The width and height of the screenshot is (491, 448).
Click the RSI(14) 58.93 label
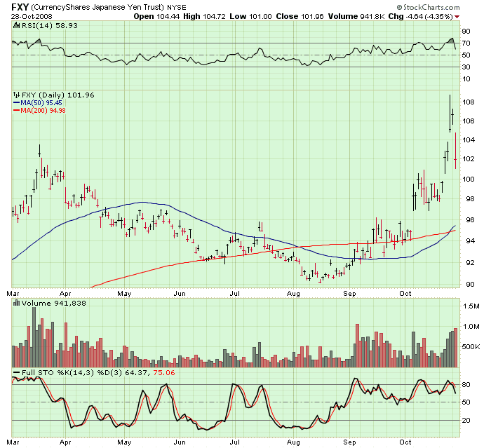tap(50, 25)
